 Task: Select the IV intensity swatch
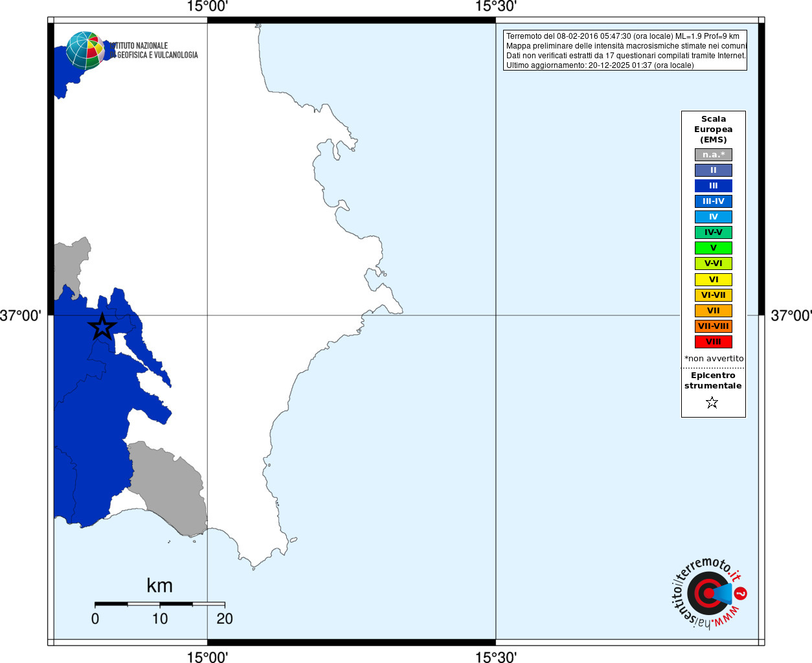pos(714,217)
